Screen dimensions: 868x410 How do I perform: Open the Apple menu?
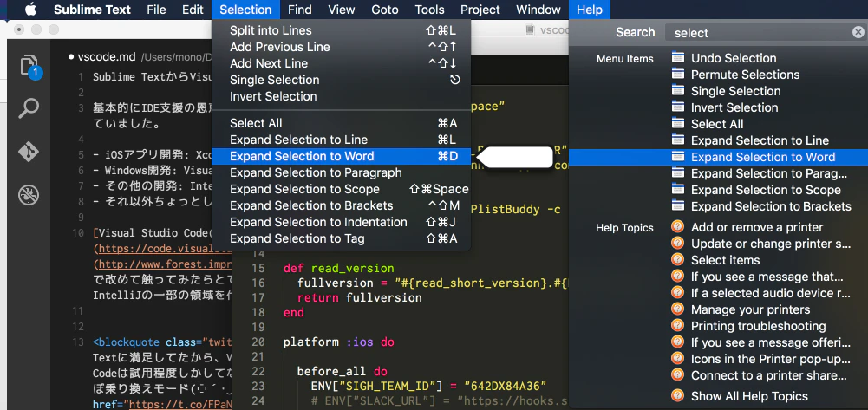coord(30,10)
